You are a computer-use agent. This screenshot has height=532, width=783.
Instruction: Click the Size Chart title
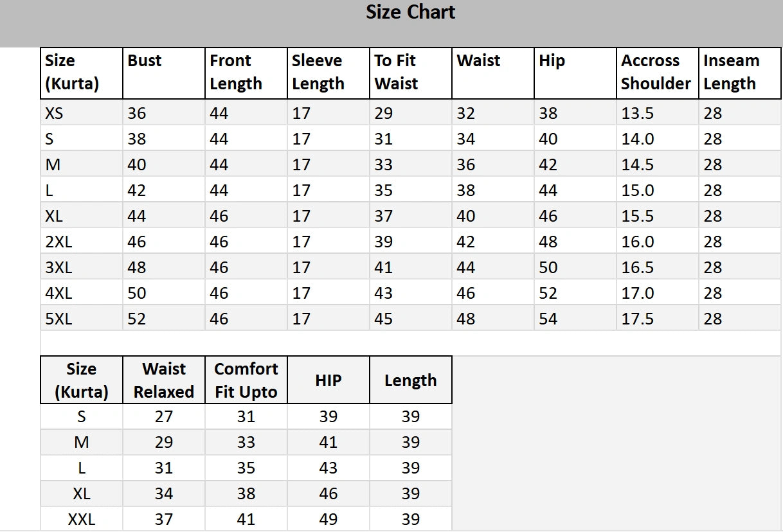410,12
